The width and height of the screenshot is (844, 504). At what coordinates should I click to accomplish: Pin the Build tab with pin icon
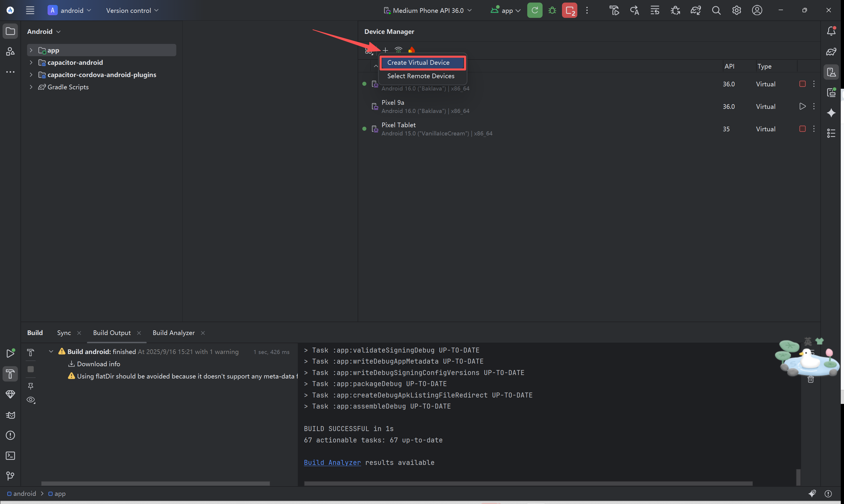[31, 386]
